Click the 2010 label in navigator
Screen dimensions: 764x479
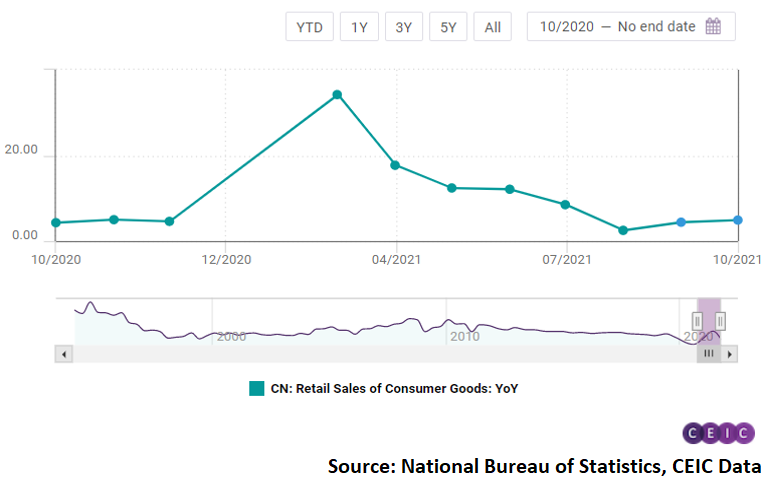[465, 336]
